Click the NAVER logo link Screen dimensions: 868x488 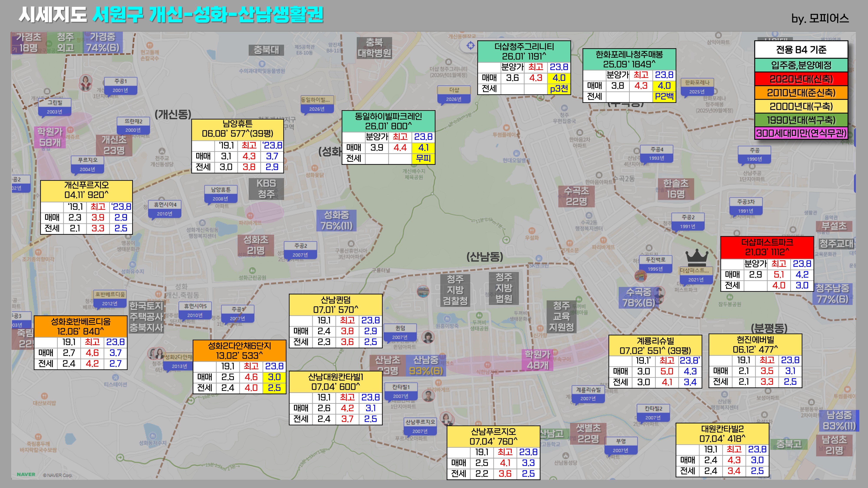tap(26, 474)
